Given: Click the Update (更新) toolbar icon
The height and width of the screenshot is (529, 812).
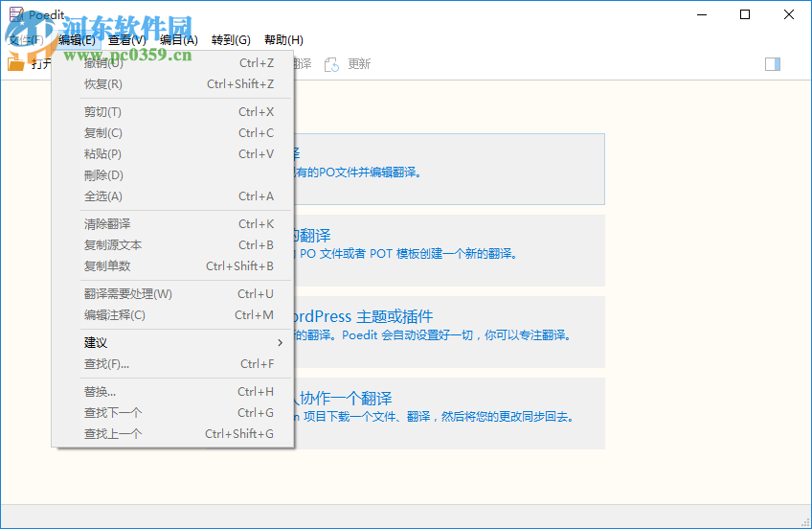Looking at the screenshot, I should click(x=331, y=64).
